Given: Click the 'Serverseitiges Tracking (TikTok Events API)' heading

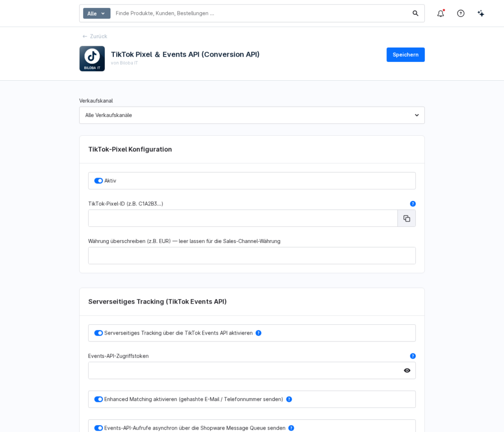Looking at the screenshot, I should pyautogui.click(x=157, y=302).
